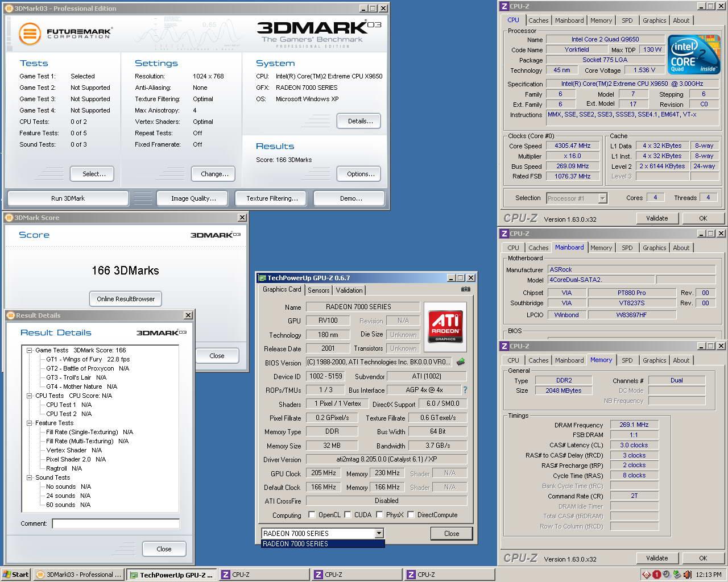This screenshot has width=728, height=582.
Task: Open SPD tab in top CPU-Z window
Action: click(x=627, y=20)
